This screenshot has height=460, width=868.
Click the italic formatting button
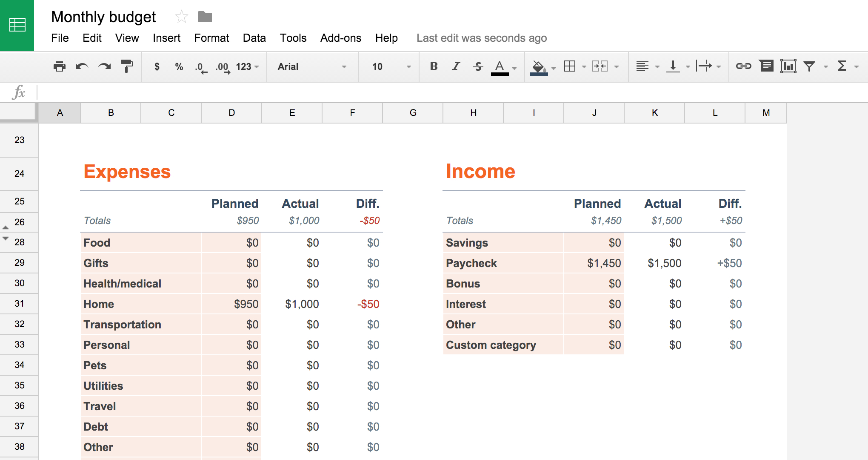tap(457, 67)
